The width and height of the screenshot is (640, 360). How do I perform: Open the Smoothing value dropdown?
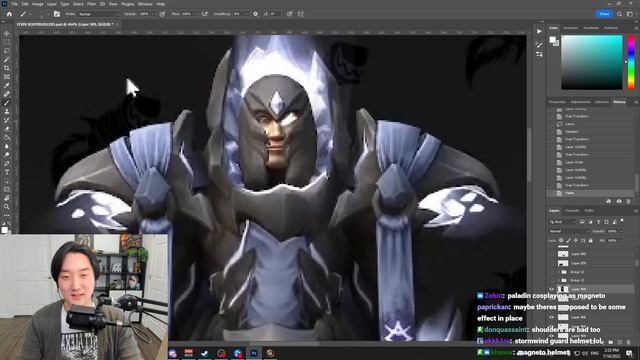tap(246, 14)
